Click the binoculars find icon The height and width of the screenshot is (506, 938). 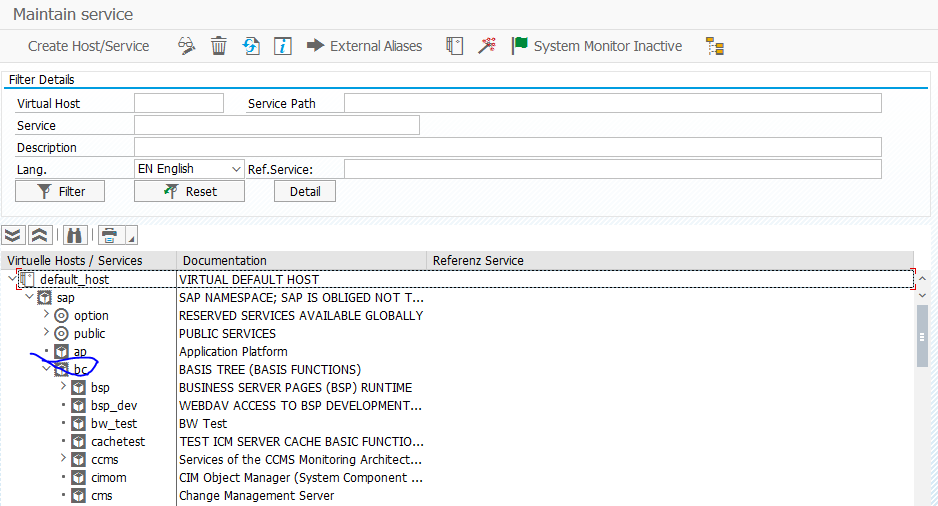pyautogui.click(x=74, y=235)
